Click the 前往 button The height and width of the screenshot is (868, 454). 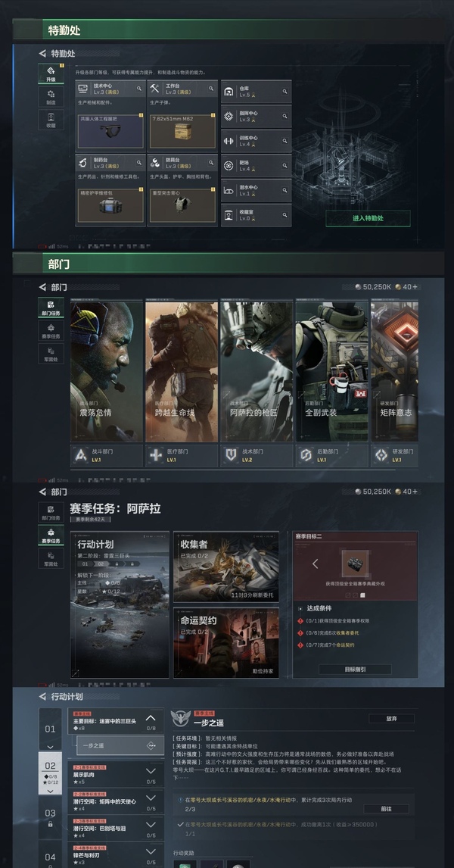pos(387,809)
